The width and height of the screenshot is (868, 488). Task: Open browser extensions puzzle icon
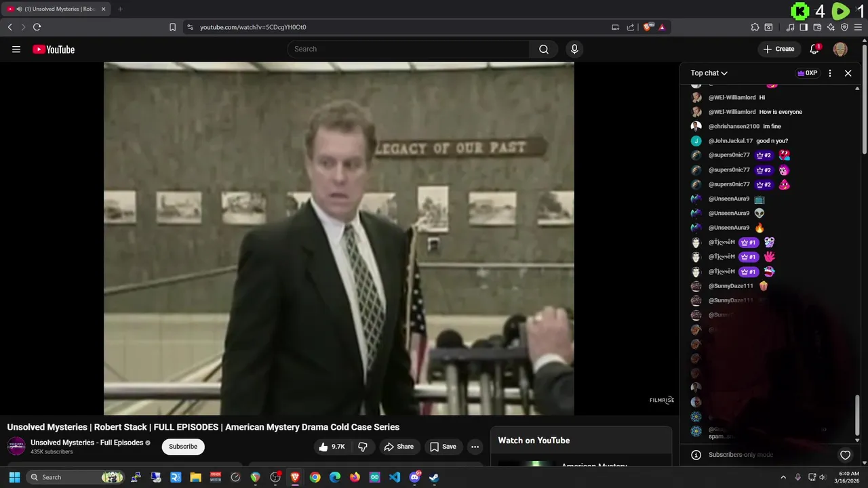pyautogui.click(x=755, y=27)
